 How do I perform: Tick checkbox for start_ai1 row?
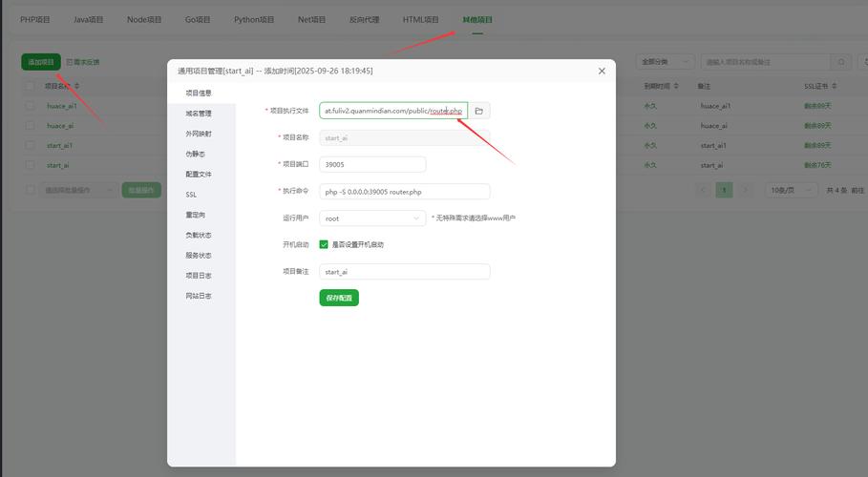click(31, 146)
